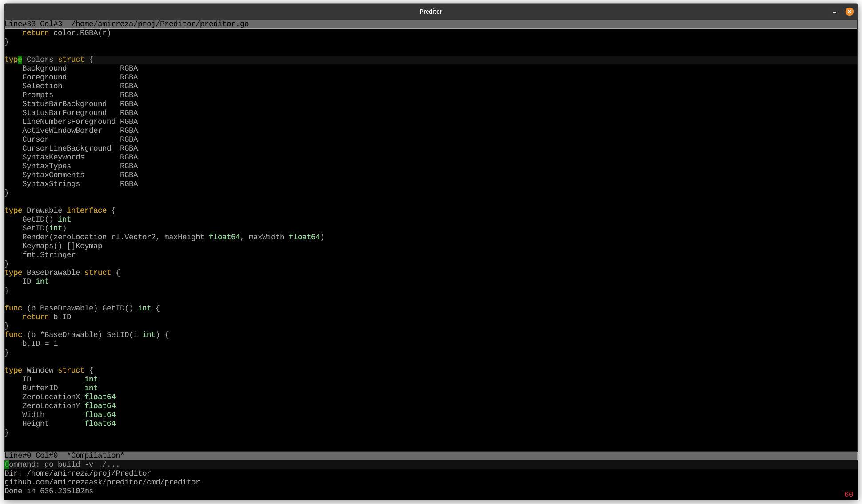Image resolution: width=862 pixels, height=504 pixels.
Task: Click the 'return color.RGBA(r)' line
Action: point(67,33)
